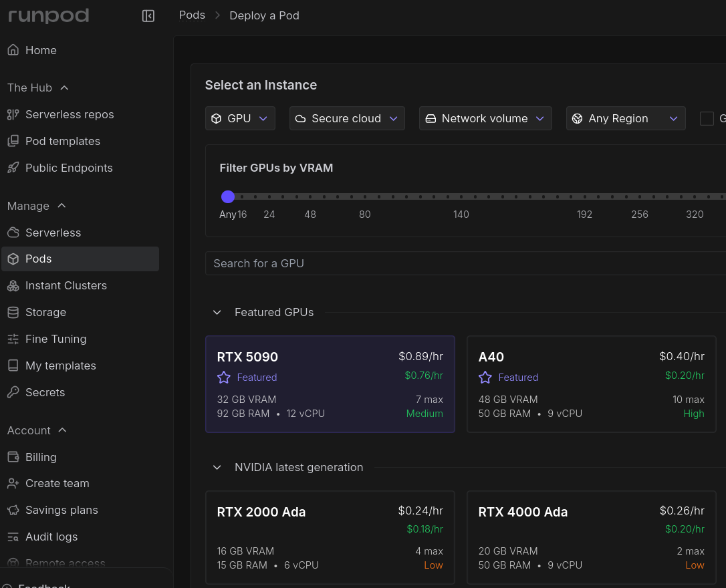
Task: Open Fine Tuning via its sliders icon
Action: [x=13, y=339]
